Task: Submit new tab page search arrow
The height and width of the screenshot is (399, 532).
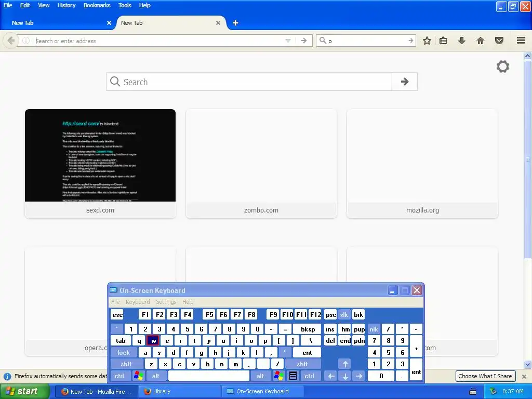Action: 404,82
